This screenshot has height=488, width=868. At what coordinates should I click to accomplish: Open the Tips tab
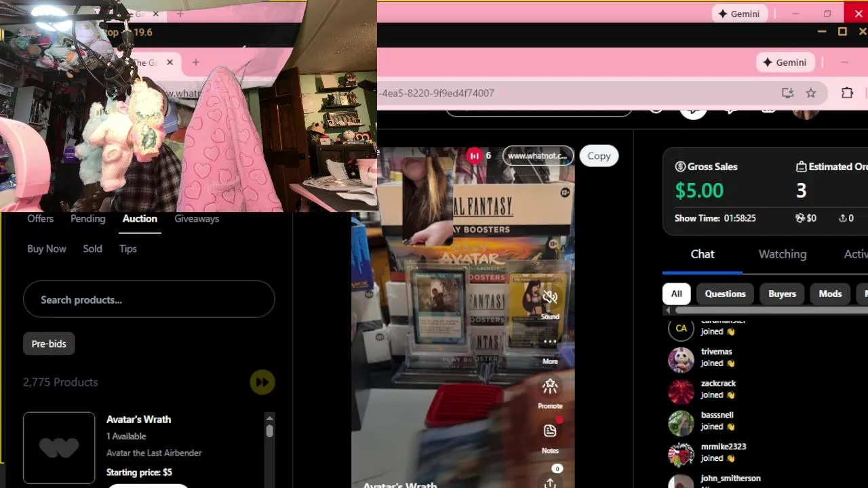(x=128, y=249)
